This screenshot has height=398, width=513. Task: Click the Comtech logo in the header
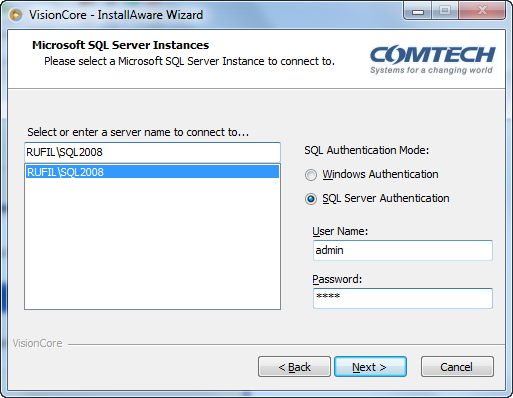(x=432, y=60)
